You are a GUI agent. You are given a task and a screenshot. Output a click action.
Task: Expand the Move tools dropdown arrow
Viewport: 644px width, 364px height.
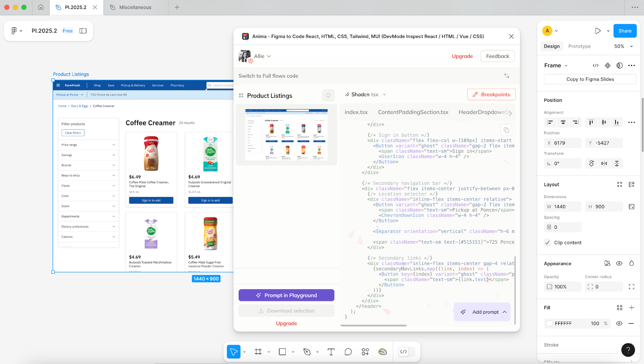click(x=244, y=352)
